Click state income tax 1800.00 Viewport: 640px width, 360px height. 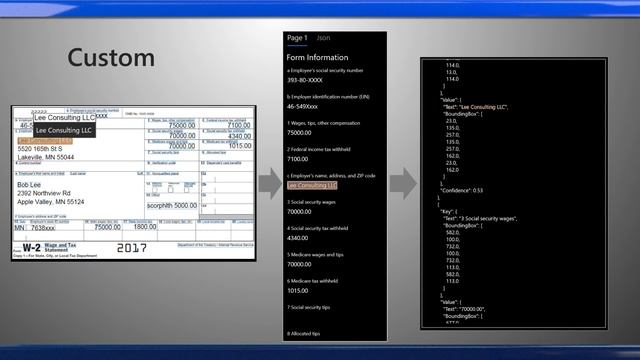(x=145, y=227)
